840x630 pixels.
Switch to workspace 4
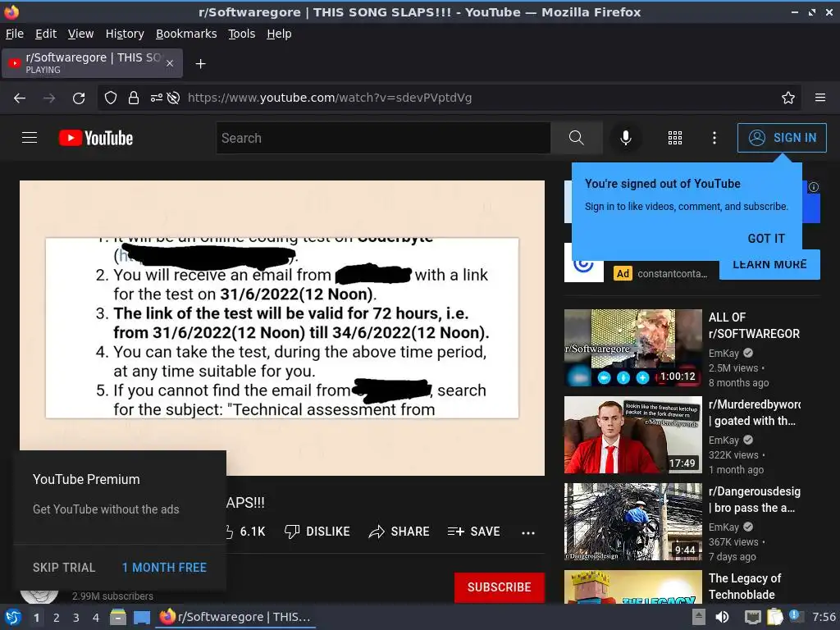pyautogui.click(x=95, y=618)
